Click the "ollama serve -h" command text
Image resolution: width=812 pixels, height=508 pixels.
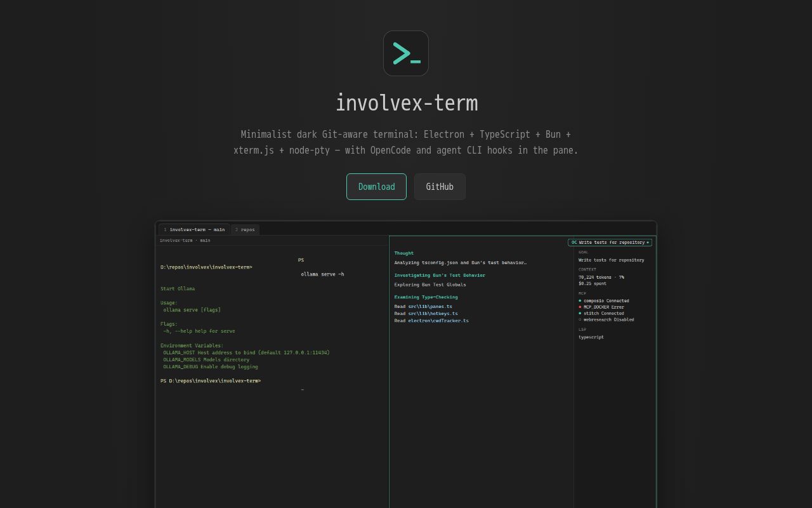coord(322,274)
